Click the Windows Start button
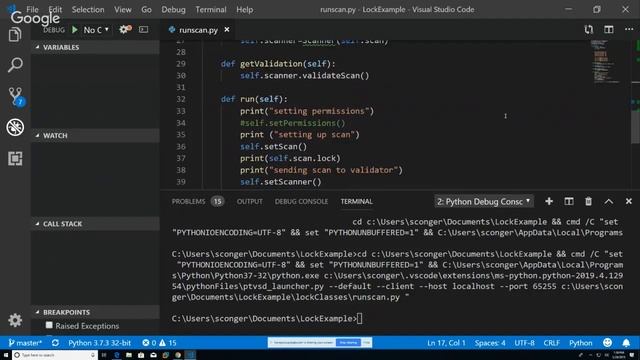Viewport: 640px width, 360px height. click(x=6, y=355)
